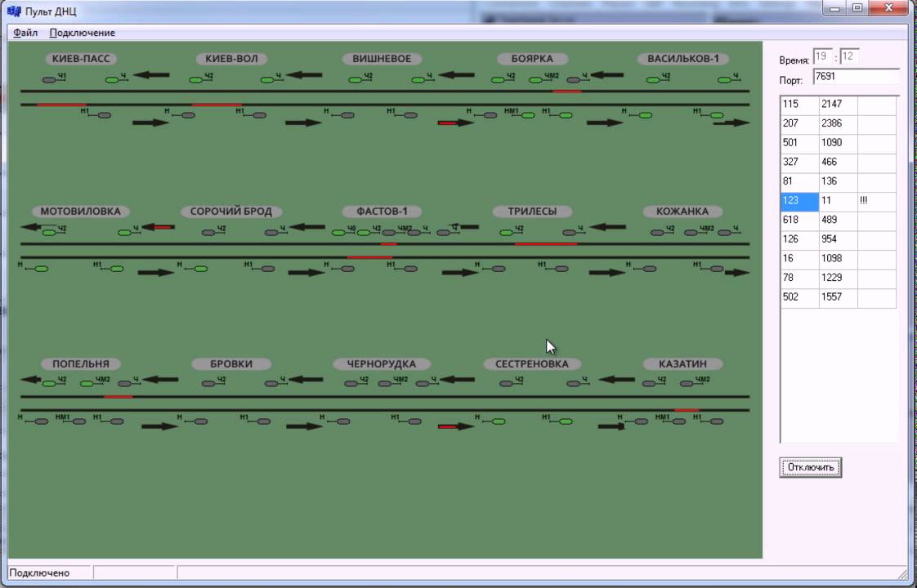Select train 618 in the table
The height and width of the screenshot is (588, 917).
click(x=798, y=220)
